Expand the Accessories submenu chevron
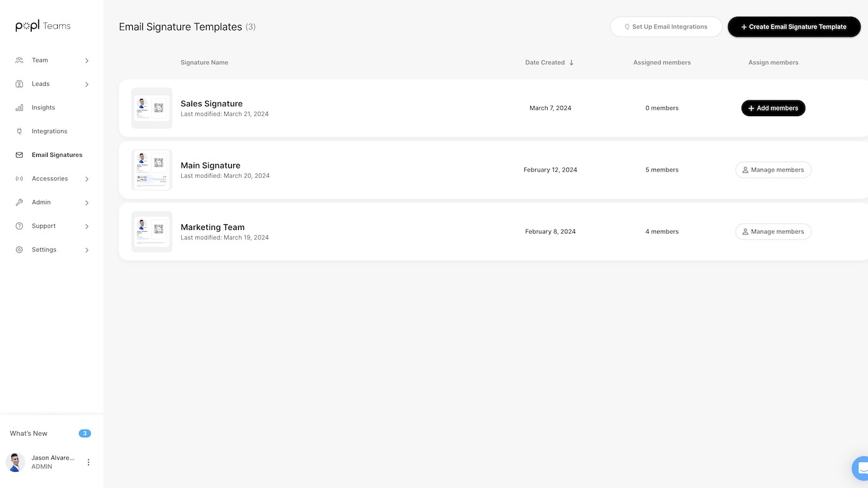The width and height of the screenshot is (868, 488). [87, 179]
